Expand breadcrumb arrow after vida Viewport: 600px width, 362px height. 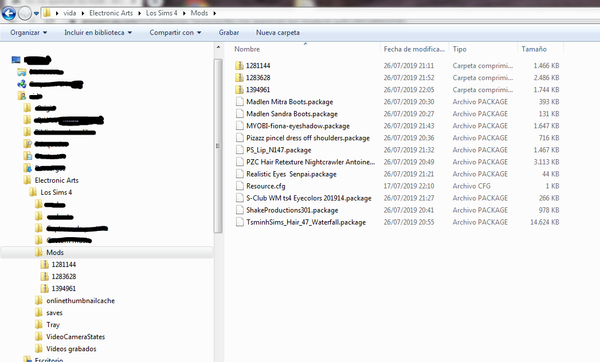83,13
